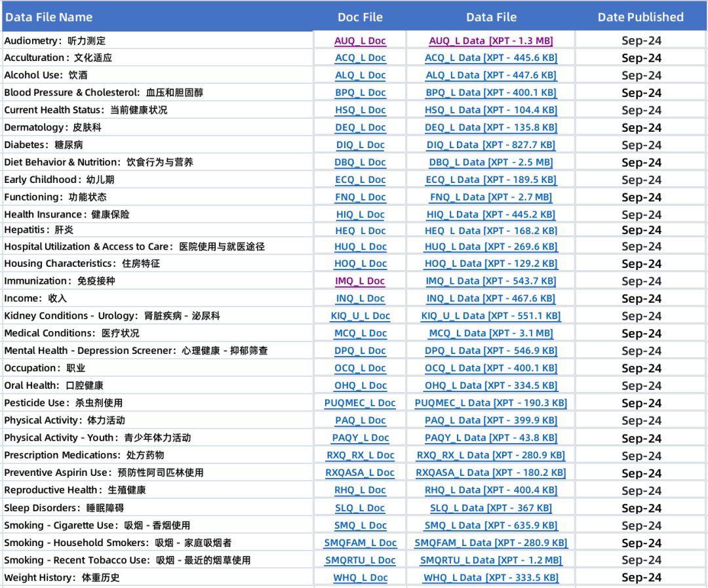Open ECQ_L Doc for Early Childhood
The image size is (708, 588).
pos(361,180)
